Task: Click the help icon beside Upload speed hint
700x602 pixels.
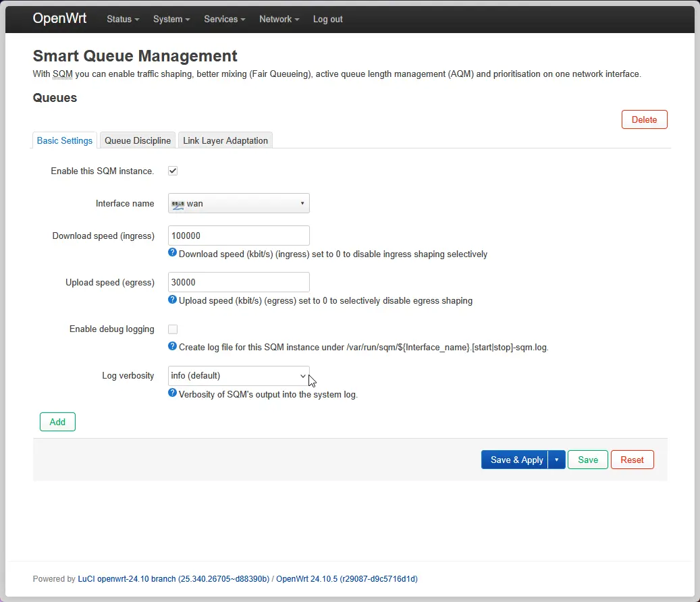Action: tap(172, 300)
